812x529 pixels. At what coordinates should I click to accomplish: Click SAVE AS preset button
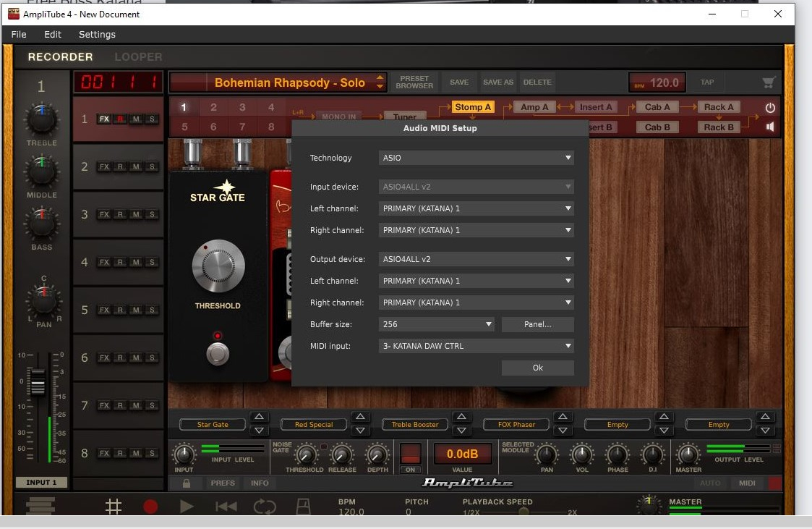[498, 82]
